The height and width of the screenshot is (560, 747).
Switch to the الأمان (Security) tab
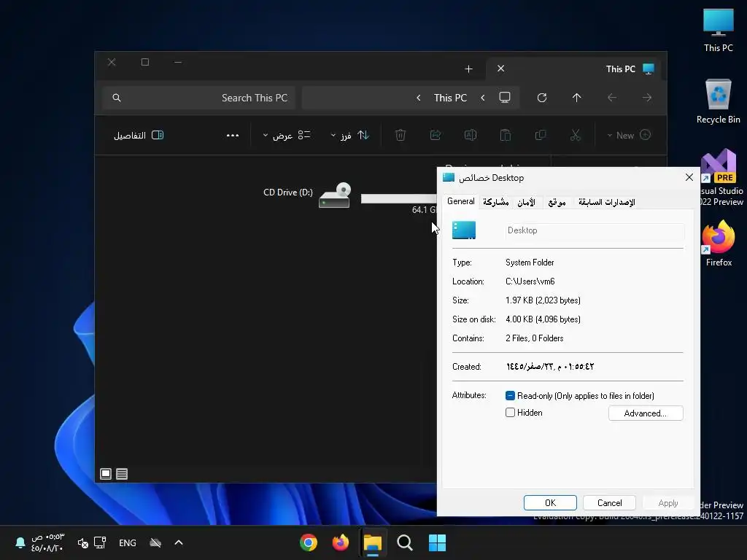[527, 202]
